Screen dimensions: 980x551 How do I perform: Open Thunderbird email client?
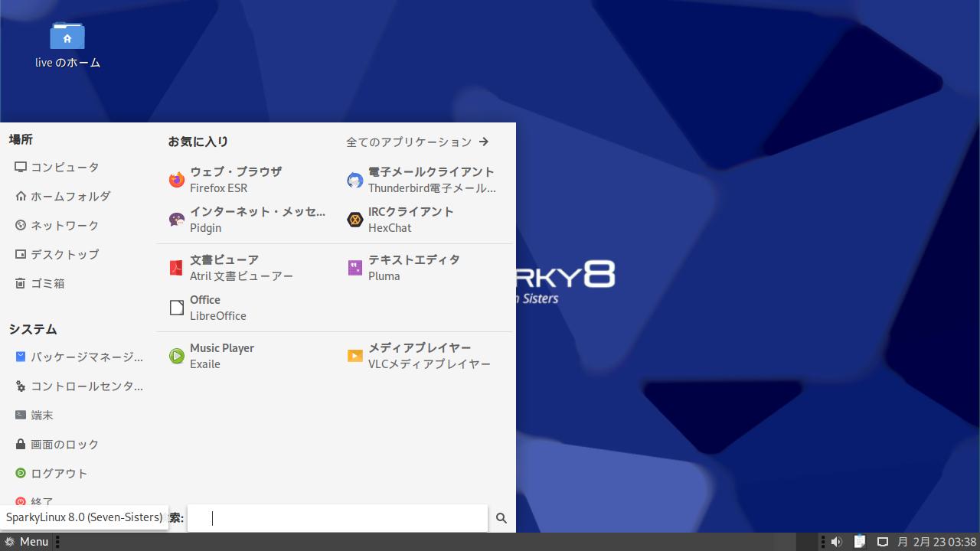point(421,180)
